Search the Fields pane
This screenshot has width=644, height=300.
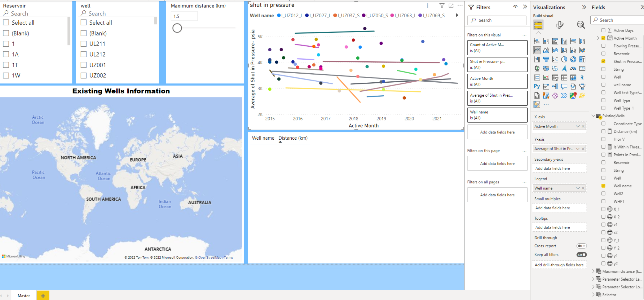(617, 20)
